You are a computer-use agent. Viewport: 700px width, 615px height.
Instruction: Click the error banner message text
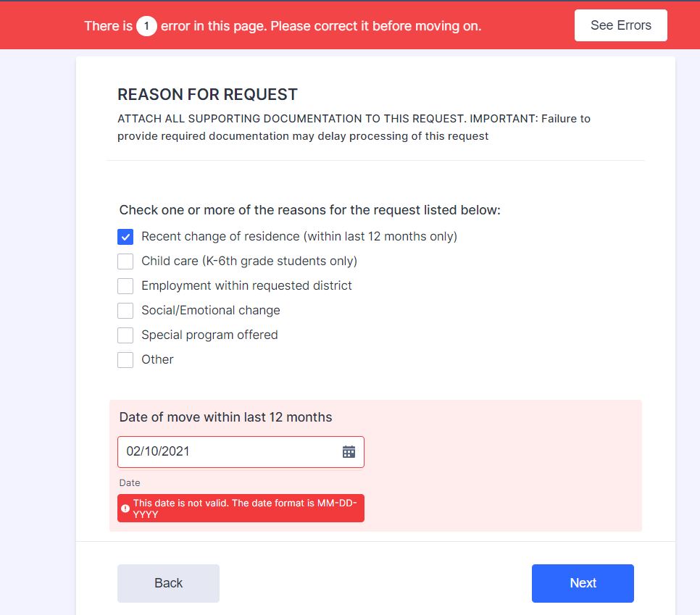[283, 26]
